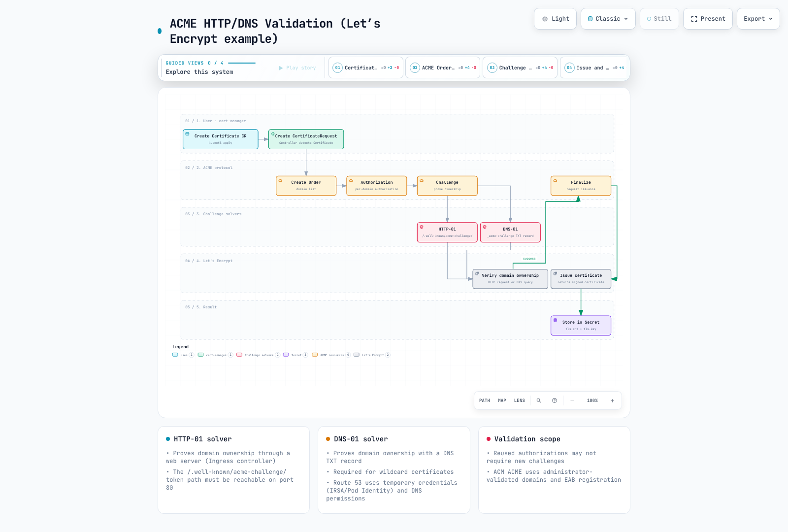Select the DNS-01 solver node
The width and height of the screenshot is (788, 532).
pos(510,233)
